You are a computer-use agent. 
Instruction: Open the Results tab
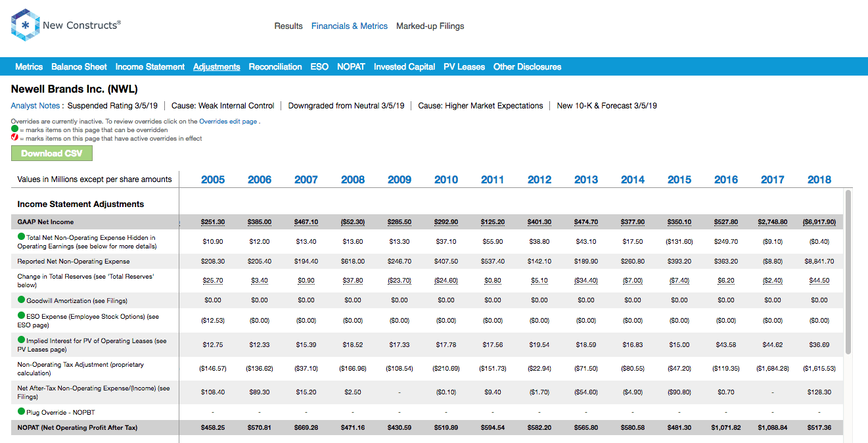(288, 26)
